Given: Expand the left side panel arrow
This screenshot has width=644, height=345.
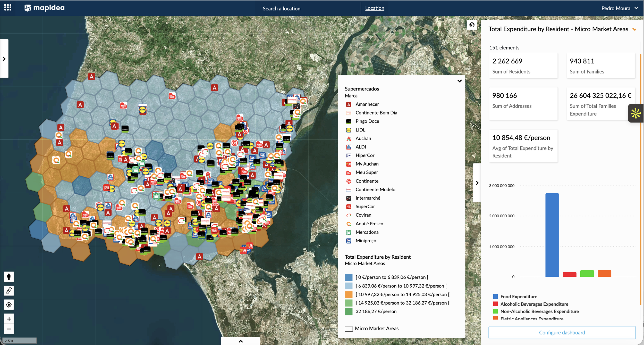Looking at the screenshot, I should tap(4, 59).
